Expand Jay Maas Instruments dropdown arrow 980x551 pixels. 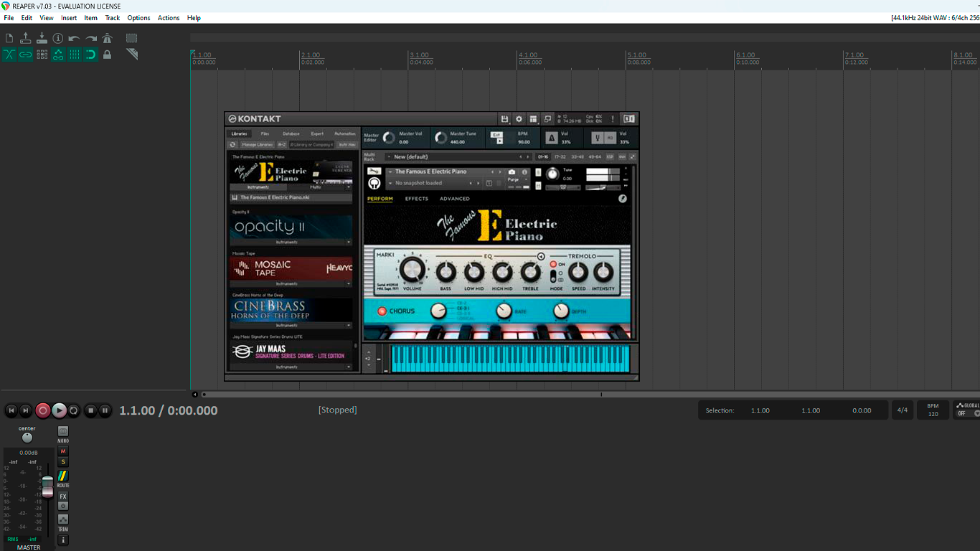pos(349,367)
